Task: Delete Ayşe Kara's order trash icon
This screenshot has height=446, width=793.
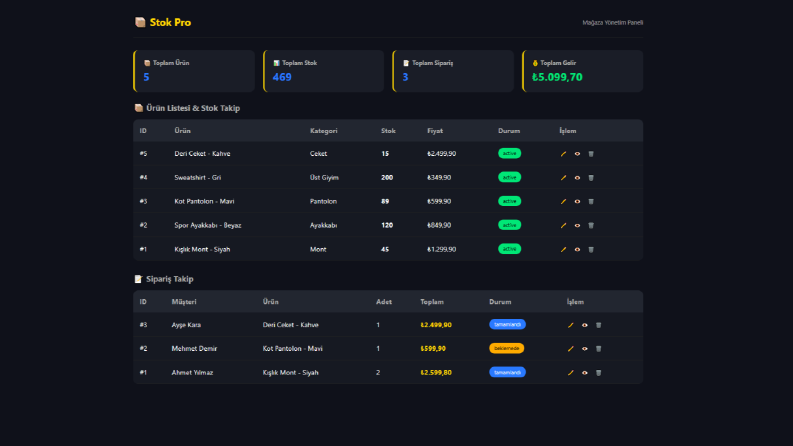Action: pos(598,325)
